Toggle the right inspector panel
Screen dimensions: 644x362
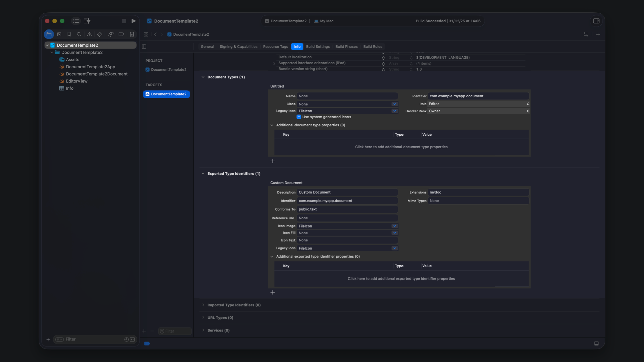pyautogui.click(x=596, y=21)
